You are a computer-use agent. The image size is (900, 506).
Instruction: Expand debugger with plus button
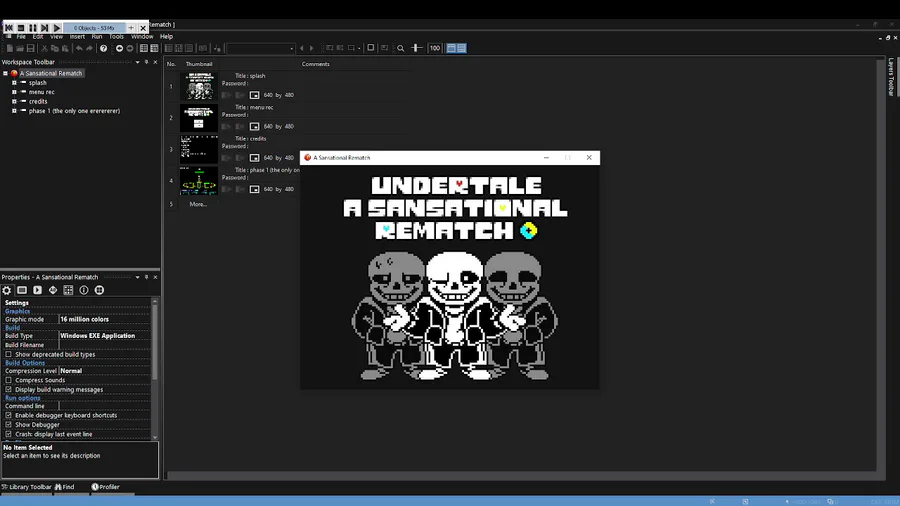(x=131, y=28)
